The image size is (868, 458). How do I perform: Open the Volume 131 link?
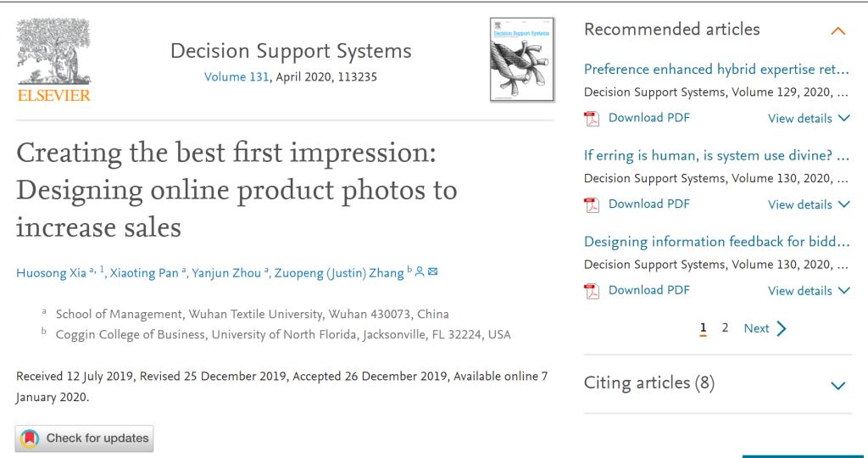236,76
